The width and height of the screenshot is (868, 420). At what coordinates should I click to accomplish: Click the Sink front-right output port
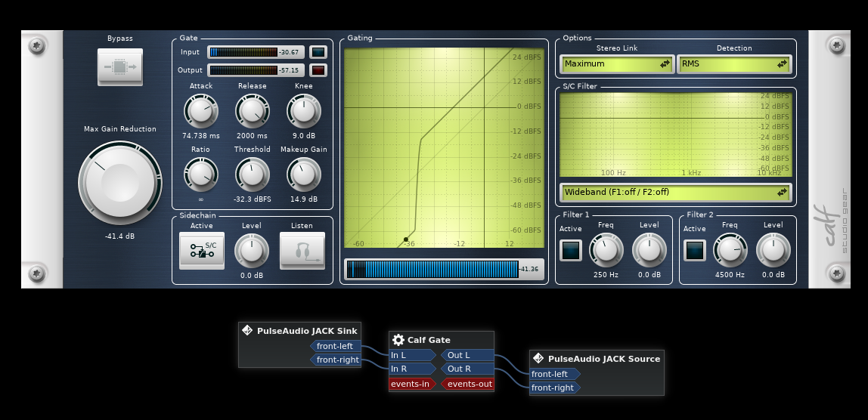click(336, 360)
